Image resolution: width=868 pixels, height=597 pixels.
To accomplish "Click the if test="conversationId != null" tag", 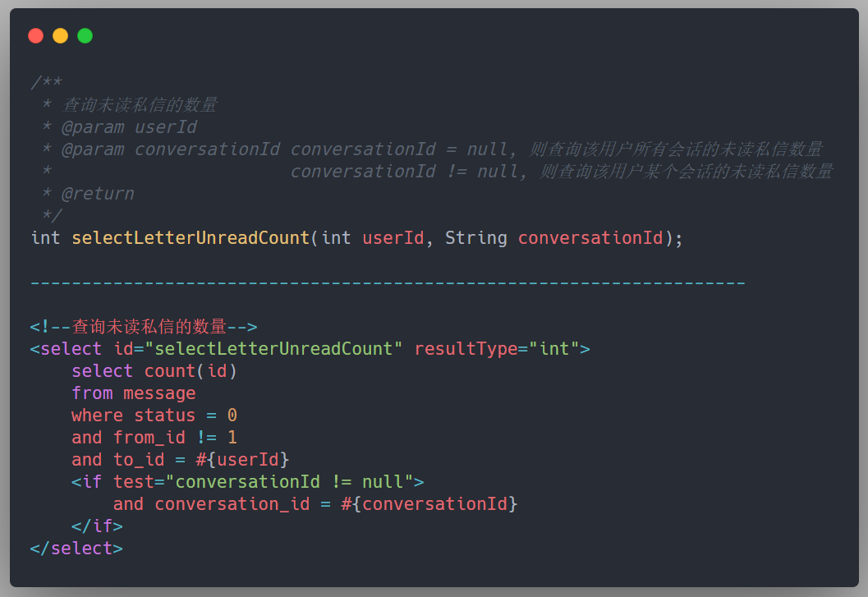I will [247, 482].
